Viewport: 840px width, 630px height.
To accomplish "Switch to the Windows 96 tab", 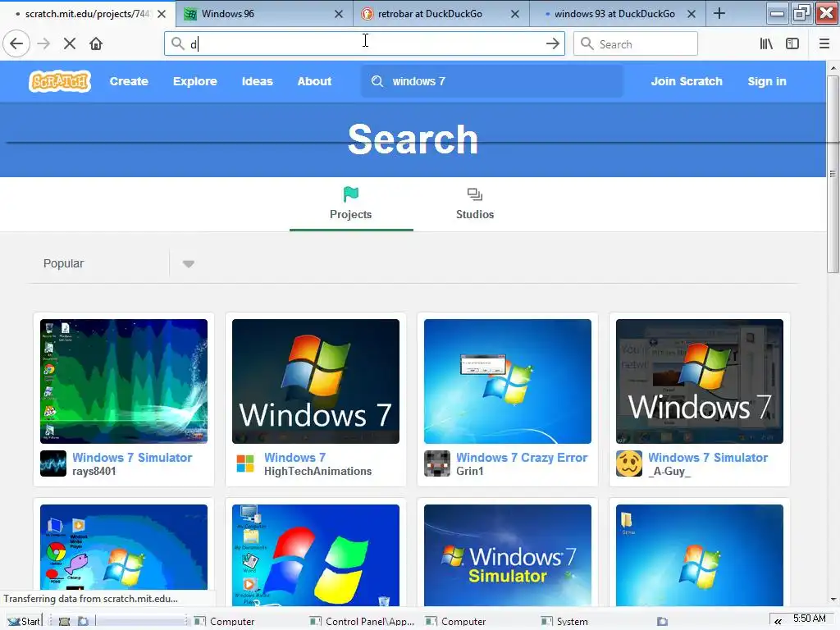I will (265, 14).
